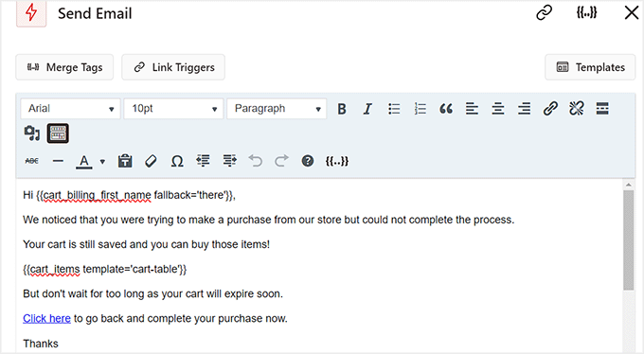Toggle strikethrough formatting

click(32, 161)
